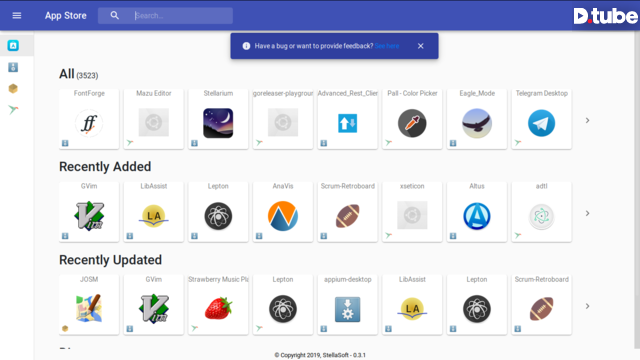Click the 'Recently Added' heading

105,167
